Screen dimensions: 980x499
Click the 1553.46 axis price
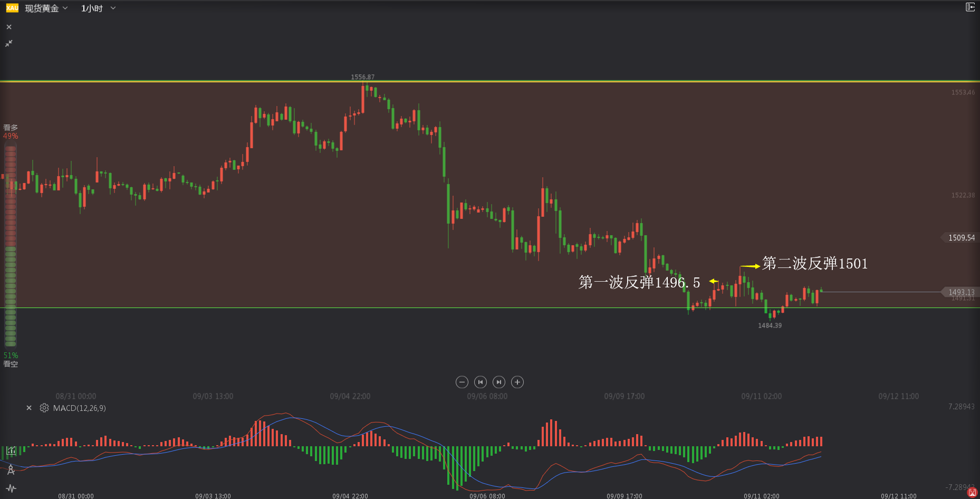point(963,92)
